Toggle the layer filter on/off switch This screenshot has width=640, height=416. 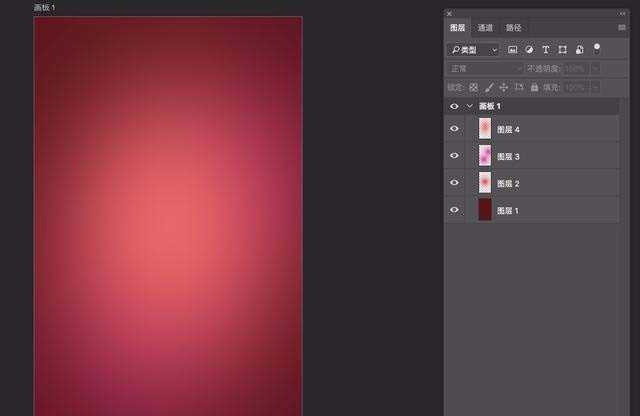tap(597, 47)
